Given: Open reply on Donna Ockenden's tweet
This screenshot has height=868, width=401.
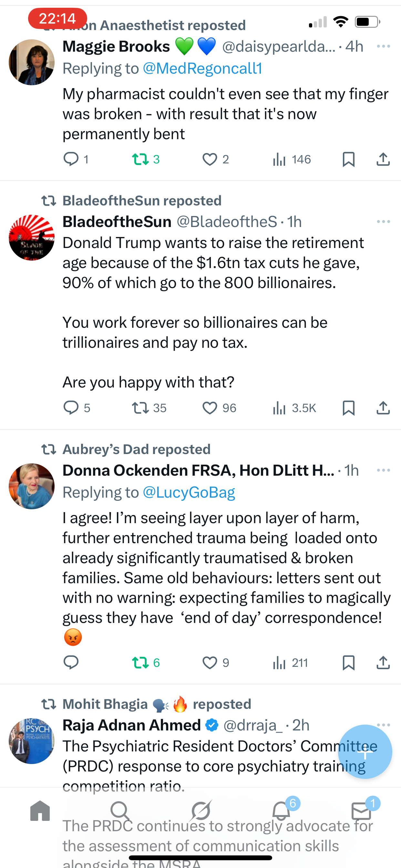Looking at the screenshot, I should tap(71, 662).
